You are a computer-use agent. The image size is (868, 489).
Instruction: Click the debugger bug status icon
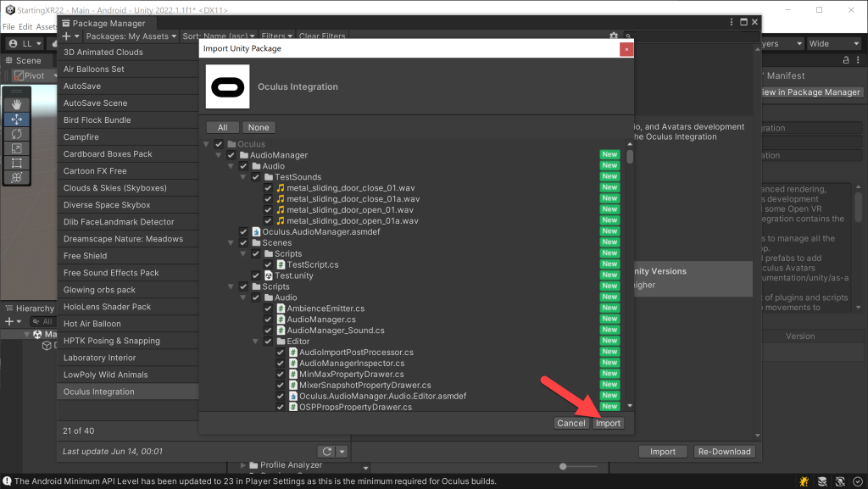804,481
